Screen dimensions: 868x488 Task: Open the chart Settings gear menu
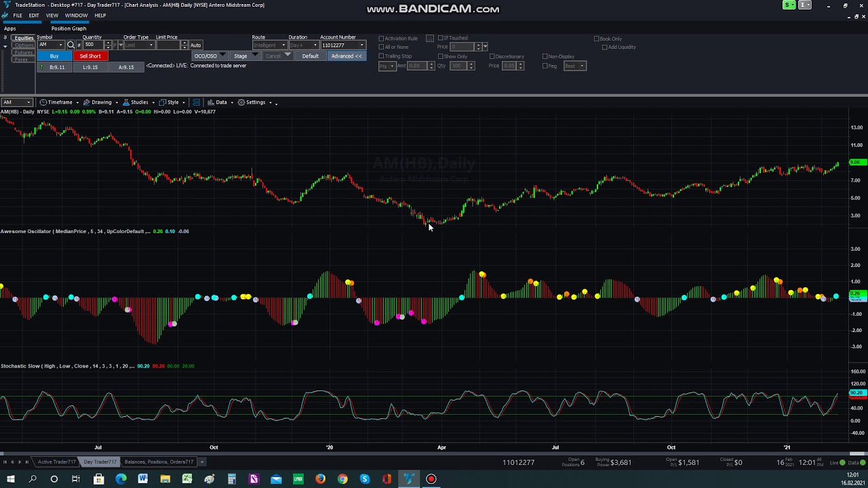coord(254,102)
